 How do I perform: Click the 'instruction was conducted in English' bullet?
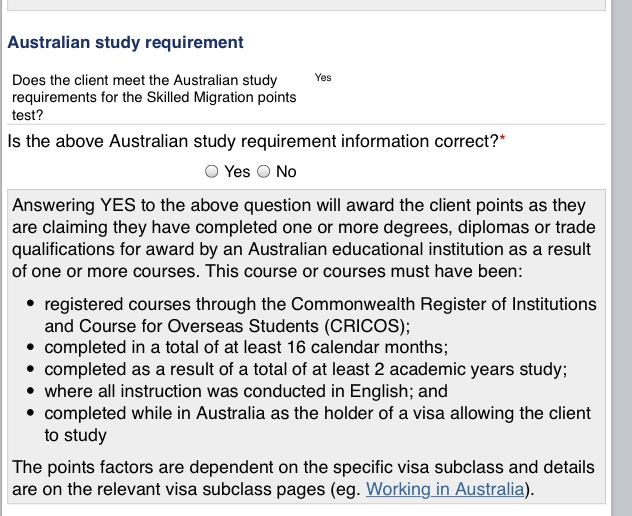(x=246, y=391)
